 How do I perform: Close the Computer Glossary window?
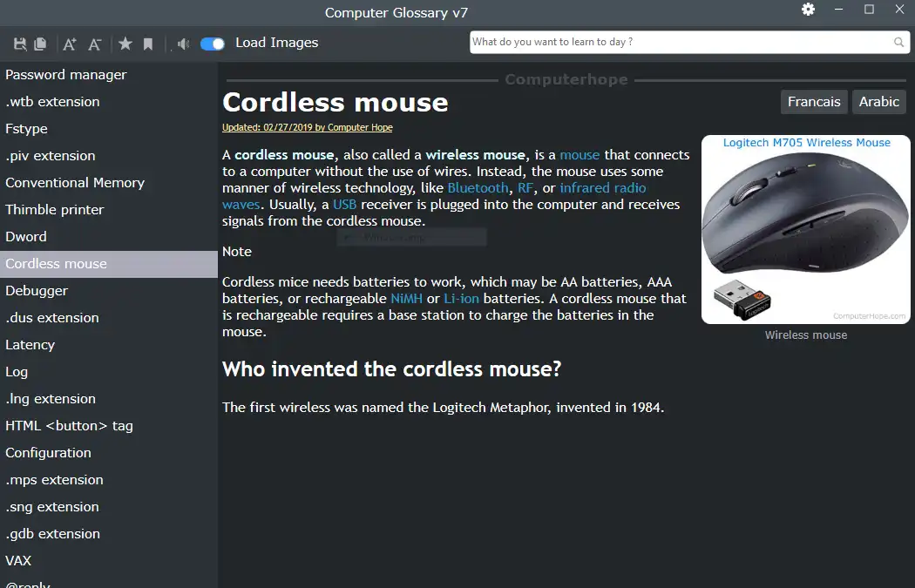899,10
